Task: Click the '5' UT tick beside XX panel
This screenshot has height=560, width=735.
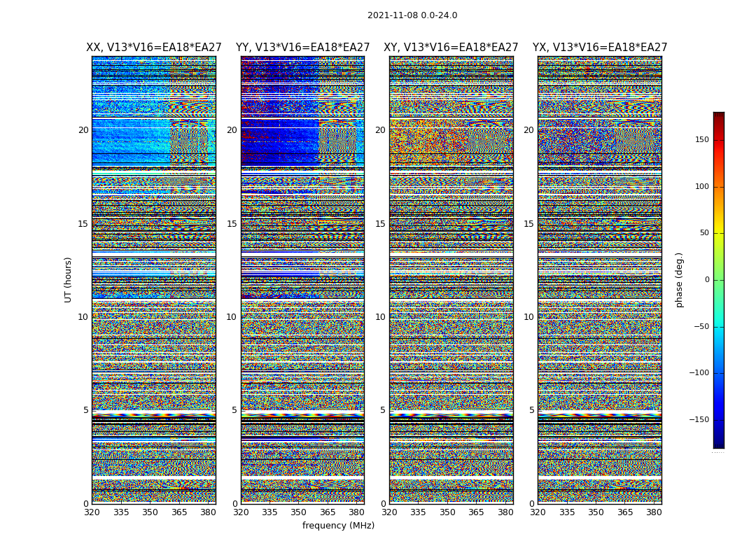Action: [86, 410]
